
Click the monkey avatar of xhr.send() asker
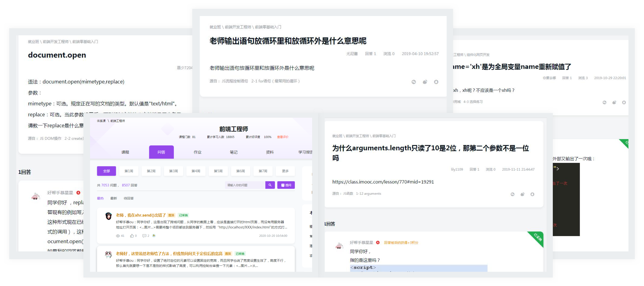pyautogui.click(x=108, y=216)
